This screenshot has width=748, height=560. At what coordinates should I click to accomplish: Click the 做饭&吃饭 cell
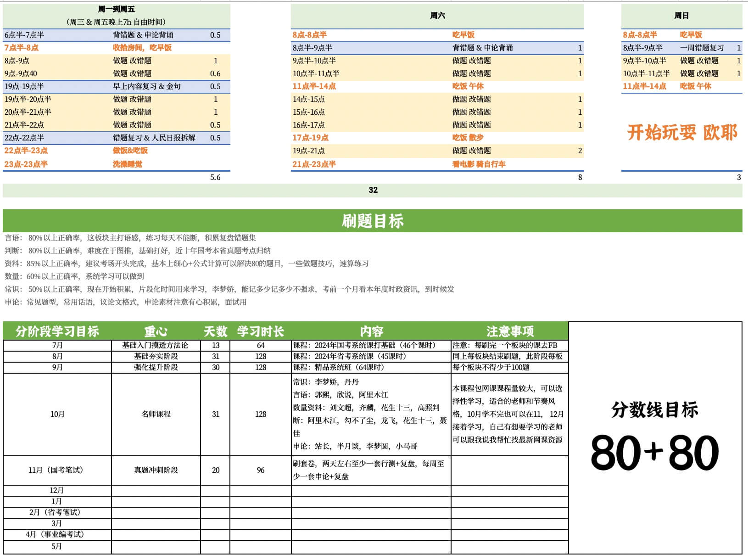(130, 151)
